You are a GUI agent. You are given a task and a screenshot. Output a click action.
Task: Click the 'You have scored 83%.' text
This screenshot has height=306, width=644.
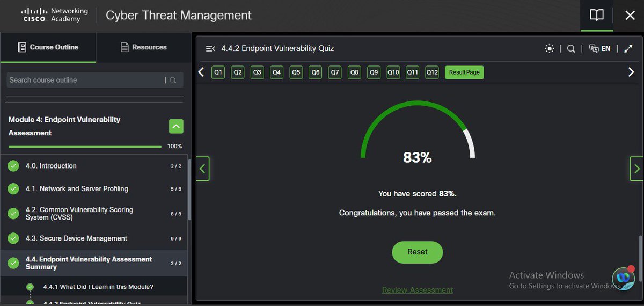(418, 194)
